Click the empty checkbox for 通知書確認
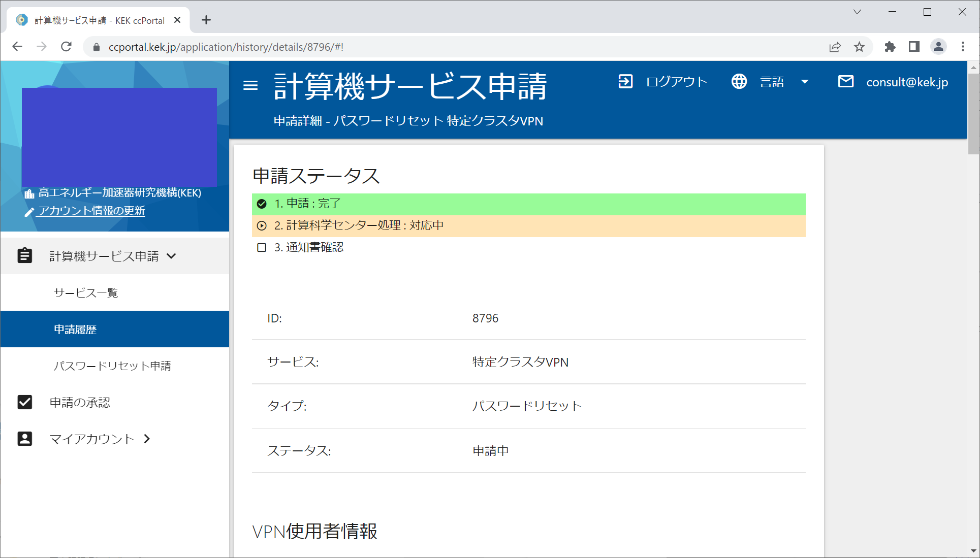The height and width of the screenshot is (558, 980). click(x=262, y=247)
